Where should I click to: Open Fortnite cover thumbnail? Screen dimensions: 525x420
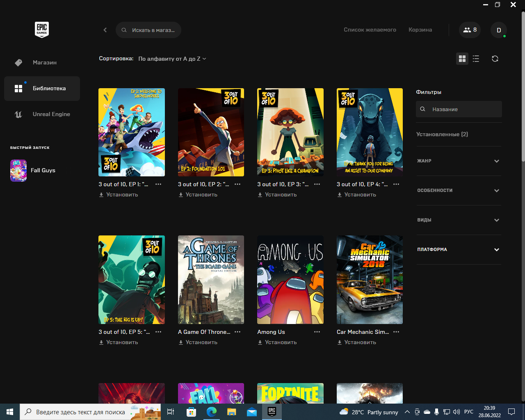[x=290, y=393]
